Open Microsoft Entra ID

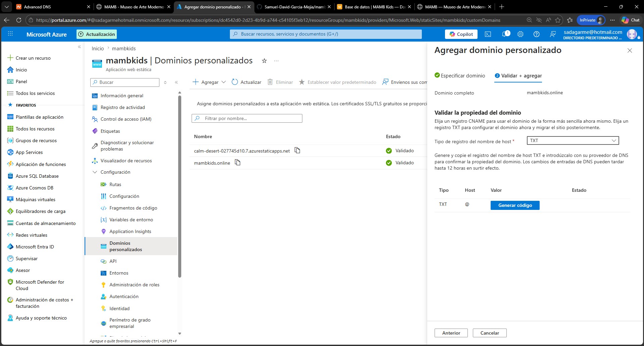(35, 247)
